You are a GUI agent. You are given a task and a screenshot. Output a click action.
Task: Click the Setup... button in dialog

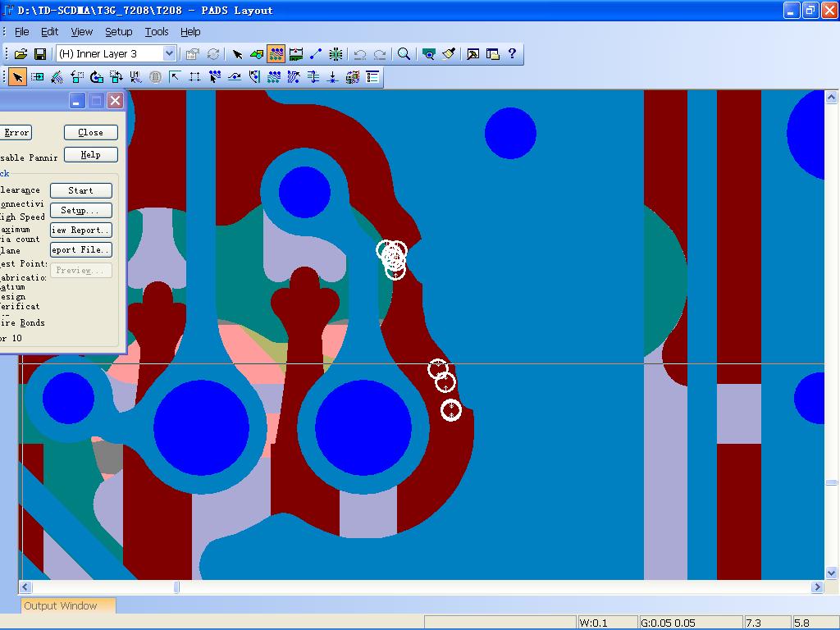tap(80, 210)
